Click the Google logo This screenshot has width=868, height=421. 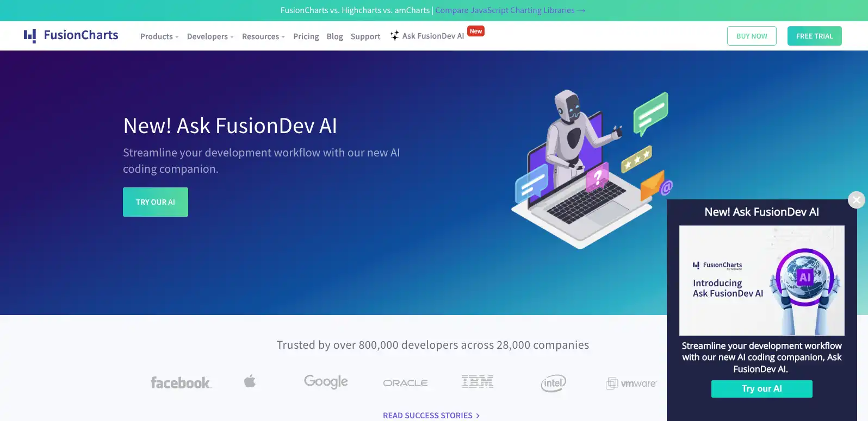tap(326, 382)
